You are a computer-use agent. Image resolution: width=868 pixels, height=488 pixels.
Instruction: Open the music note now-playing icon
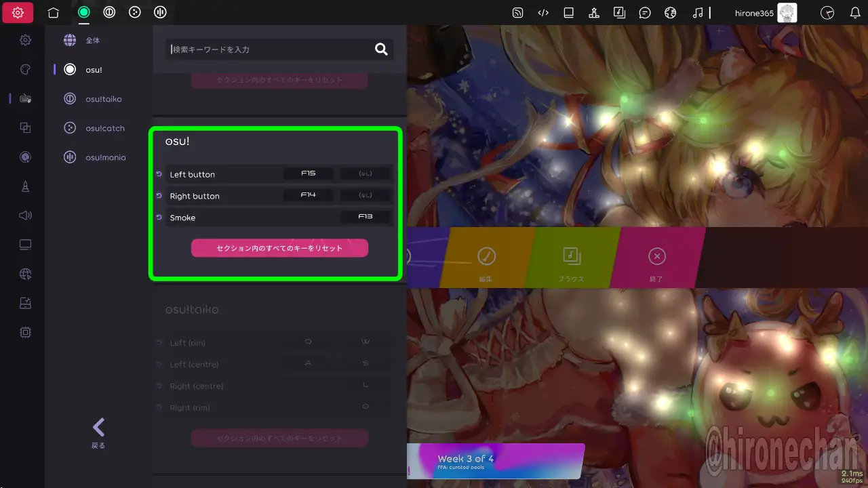coord(698,12)
